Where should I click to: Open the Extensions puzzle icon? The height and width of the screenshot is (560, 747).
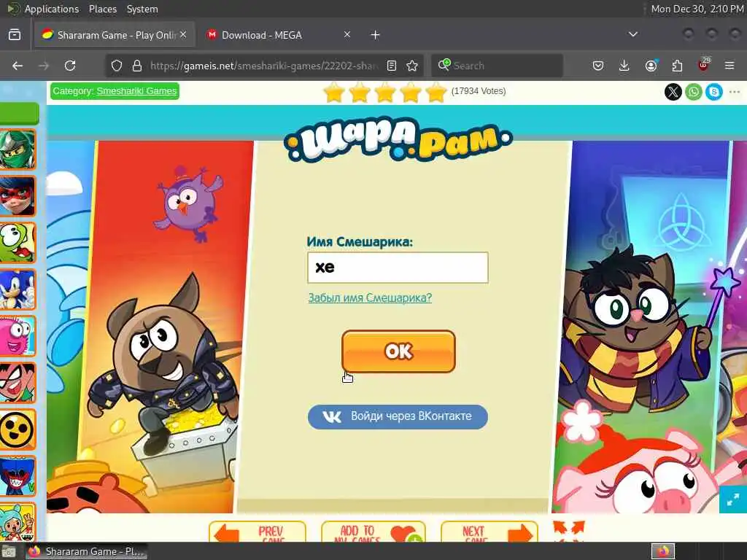pos(677,66)
